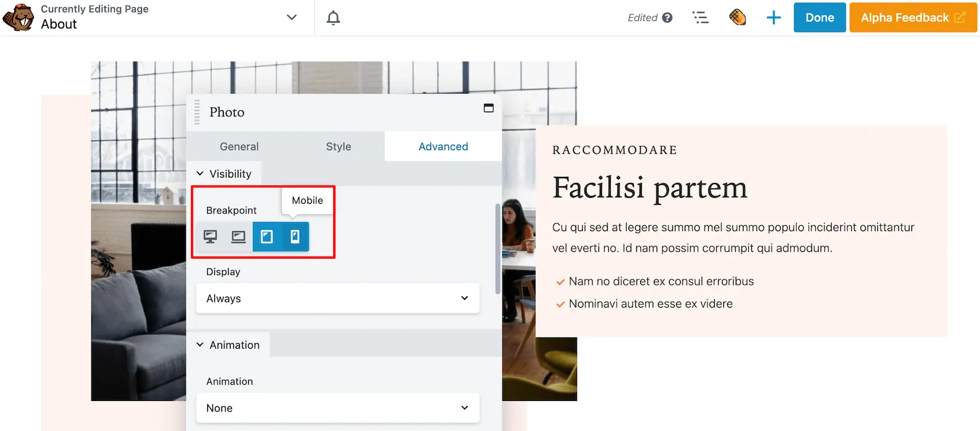
Task: Toggle the desktop breakpoint (monitor) button
Action: [x=210, y=236]
